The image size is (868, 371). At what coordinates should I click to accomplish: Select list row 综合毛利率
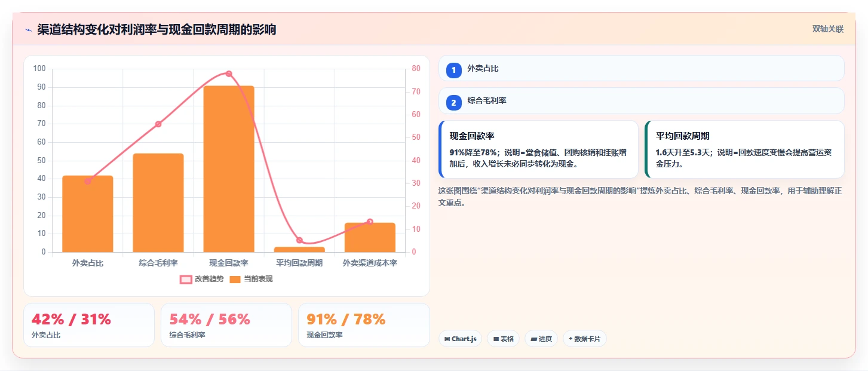pos(642,101)
